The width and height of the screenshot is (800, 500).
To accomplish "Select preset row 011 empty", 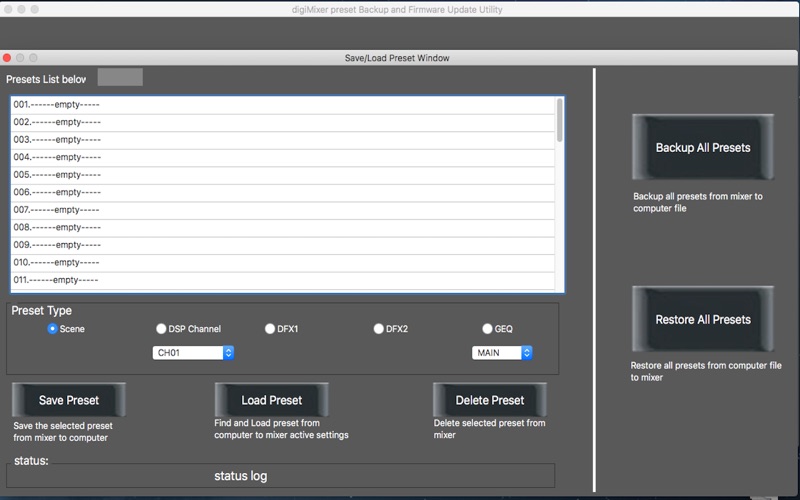I will coord(283,280).
